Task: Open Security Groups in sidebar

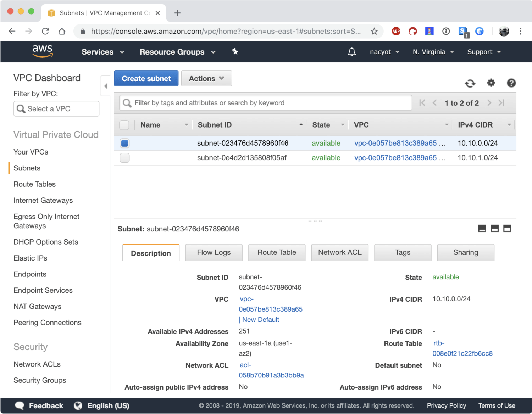Action: pos(40,380)
